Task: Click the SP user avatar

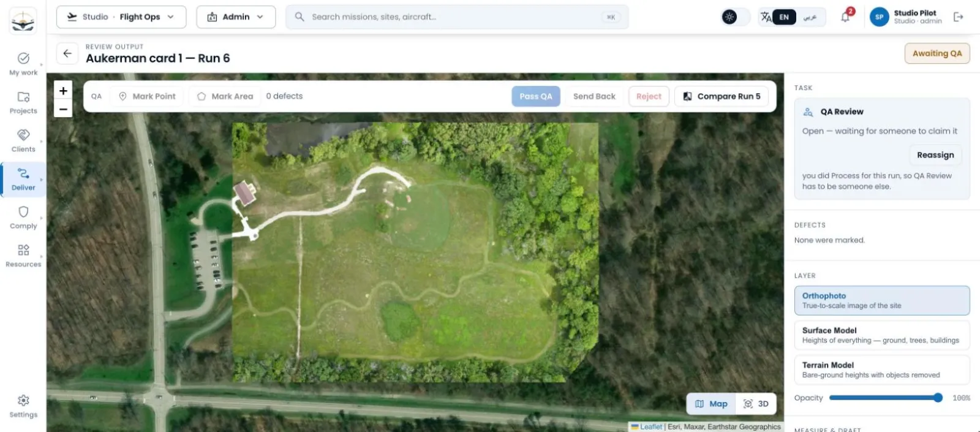Action: 879,17
